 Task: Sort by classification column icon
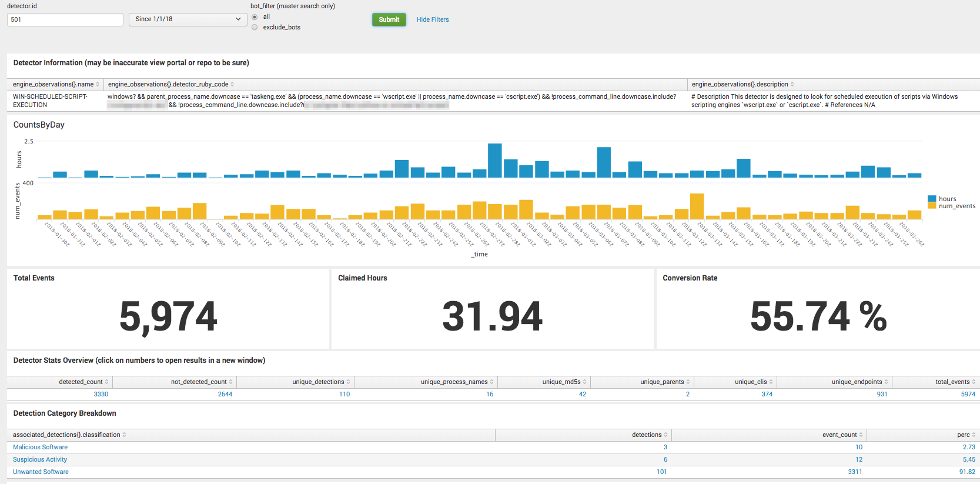[124, 435]
